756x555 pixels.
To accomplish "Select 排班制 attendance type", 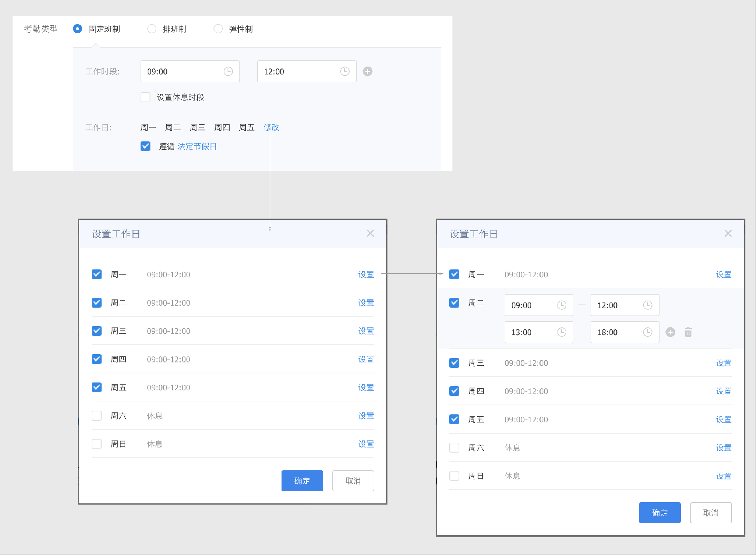I will 152,29.
